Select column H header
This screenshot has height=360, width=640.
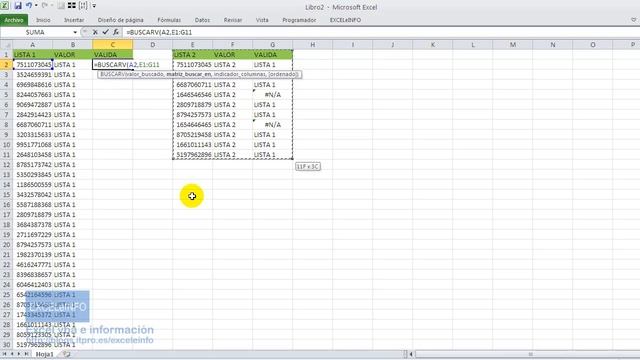coord(313,44)
